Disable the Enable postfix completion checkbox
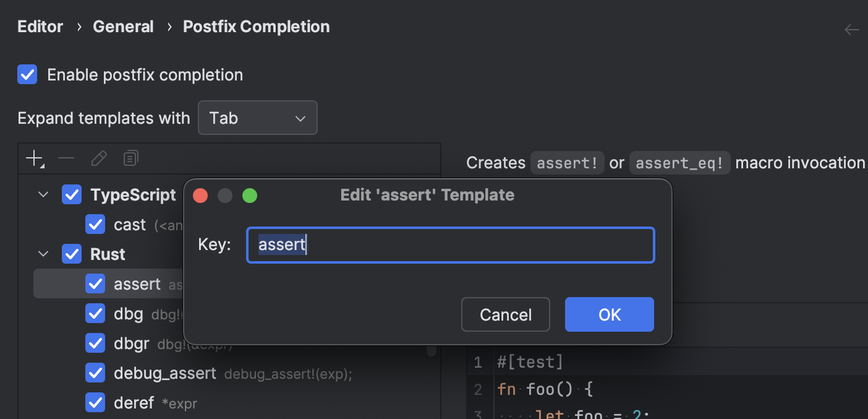Viewport: 868px width, 419px height. (27, 74)
